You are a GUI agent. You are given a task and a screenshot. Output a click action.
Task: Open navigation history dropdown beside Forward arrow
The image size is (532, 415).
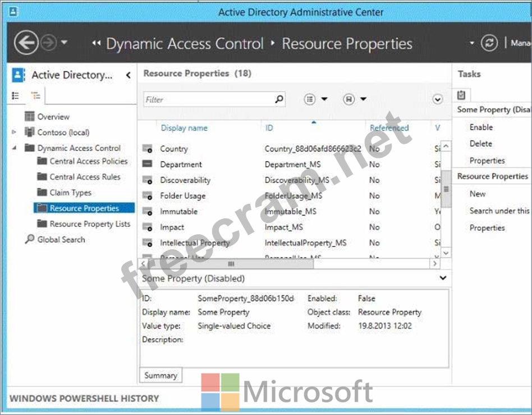tap(64, 43)
